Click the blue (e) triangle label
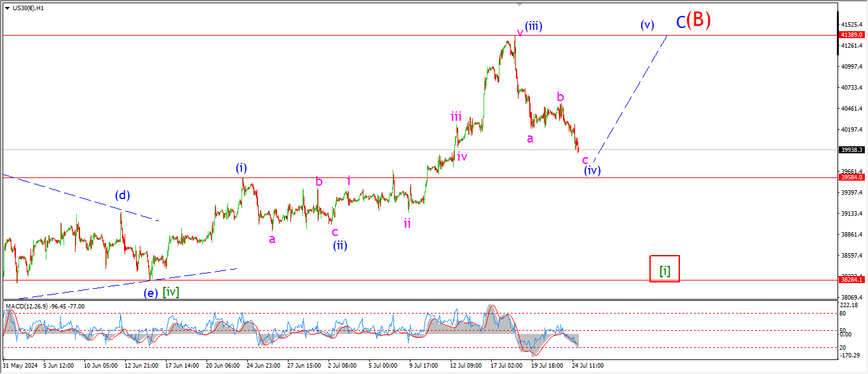 point(151,293)
